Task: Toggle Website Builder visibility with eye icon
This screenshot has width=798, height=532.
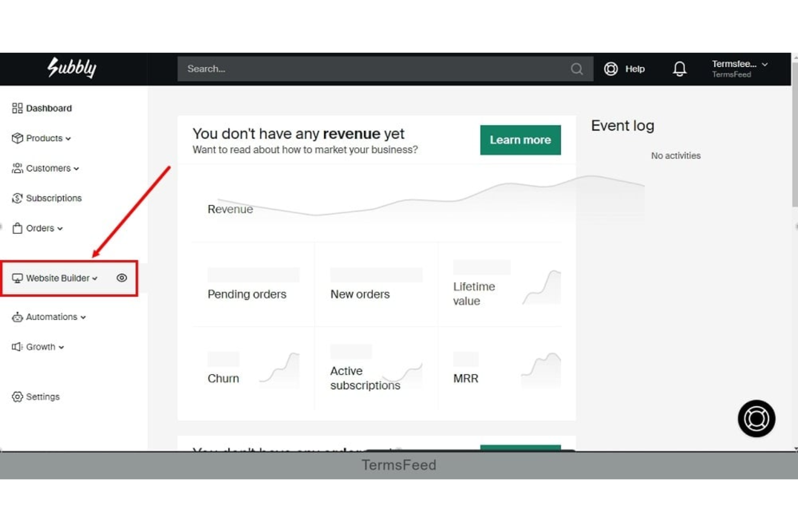Action: click(122, 278)
